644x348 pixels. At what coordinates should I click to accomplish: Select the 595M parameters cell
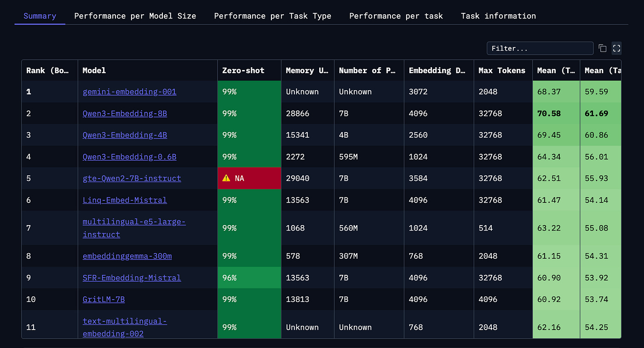369,157
